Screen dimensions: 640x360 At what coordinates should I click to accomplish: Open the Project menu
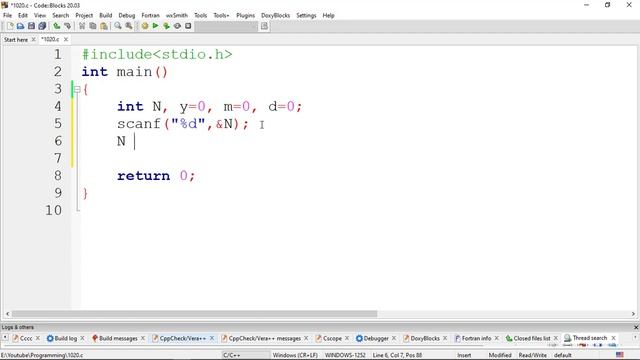tap(84, 16)
